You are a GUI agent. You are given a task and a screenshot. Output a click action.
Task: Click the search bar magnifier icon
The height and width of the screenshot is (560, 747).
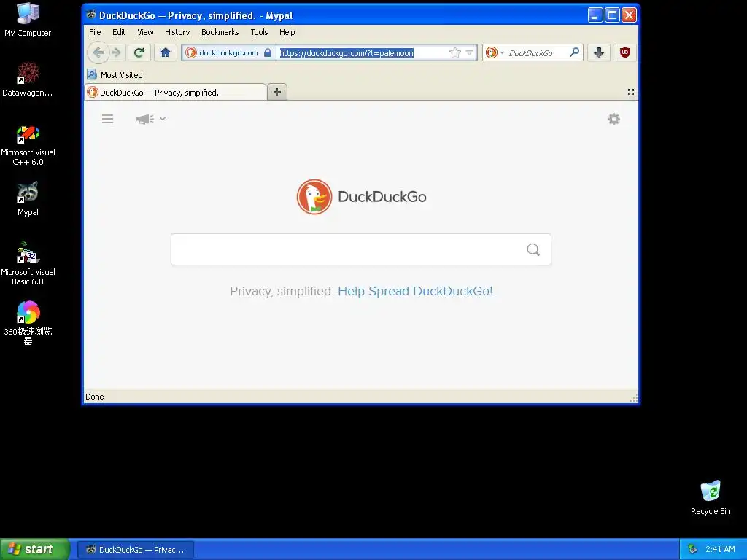[575, 52]
